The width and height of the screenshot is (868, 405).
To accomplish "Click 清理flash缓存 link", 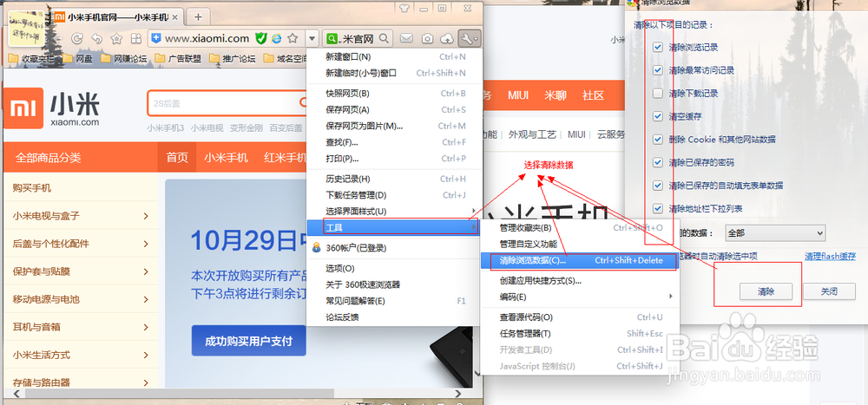I will coord(830,256).
